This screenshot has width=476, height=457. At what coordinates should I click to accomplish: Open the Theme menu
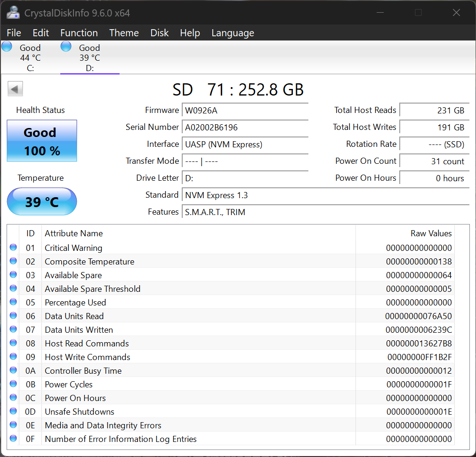pos(124,33)
